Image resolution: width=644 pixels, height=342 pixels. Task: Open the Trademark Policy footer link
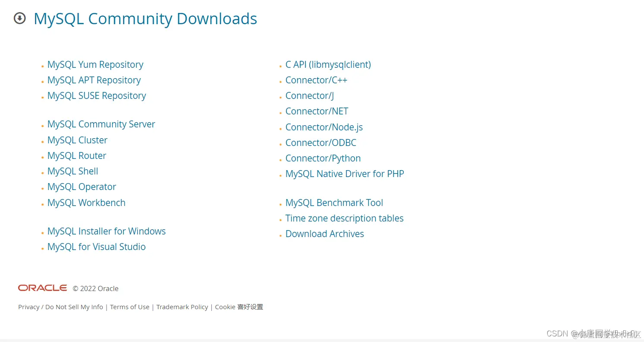coord(182,307)
